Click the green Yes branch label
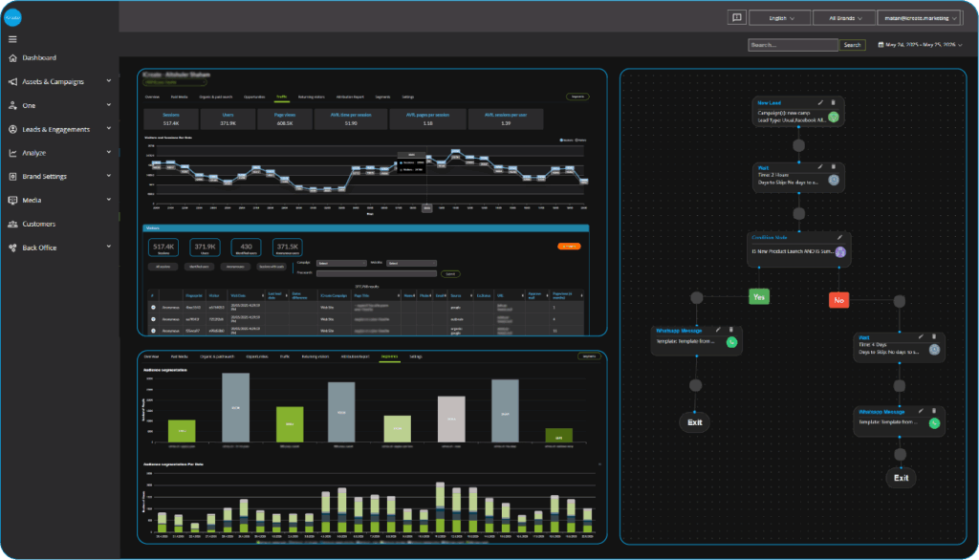 point(760,297)
